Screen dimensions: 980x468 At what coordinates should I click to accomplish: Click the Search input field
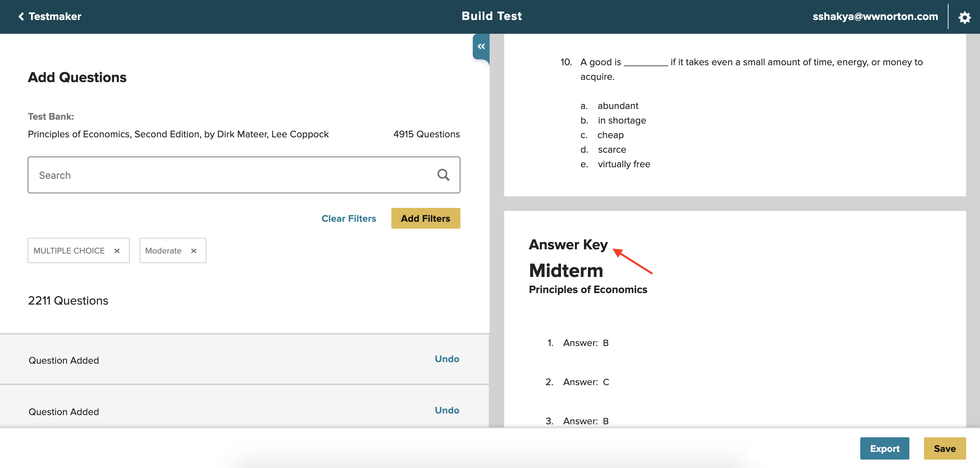[230, 175]
